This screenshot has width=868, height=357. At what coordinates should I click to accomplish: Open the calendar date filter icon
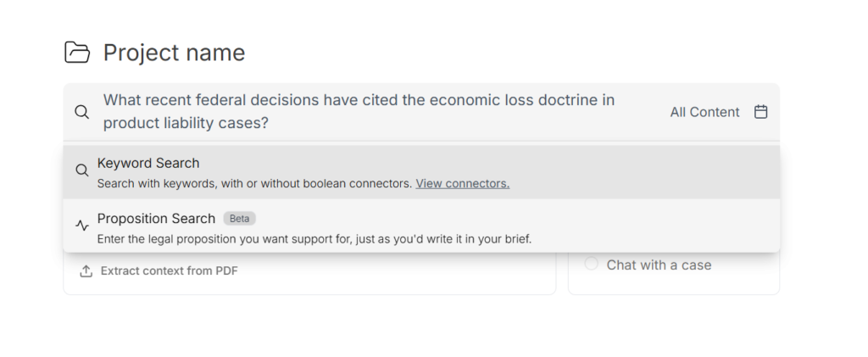coord(760,112)
